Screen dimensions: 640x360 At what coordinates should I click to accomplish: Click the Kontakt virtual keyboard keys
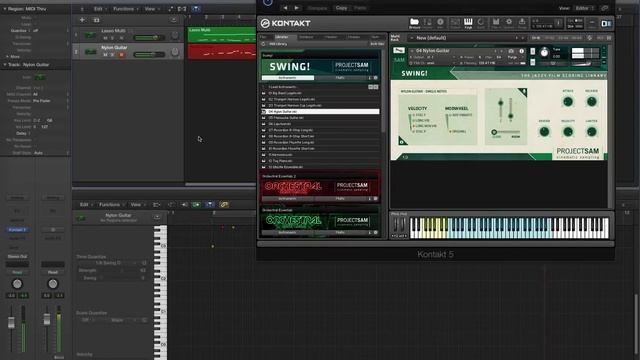click(509, 228)
